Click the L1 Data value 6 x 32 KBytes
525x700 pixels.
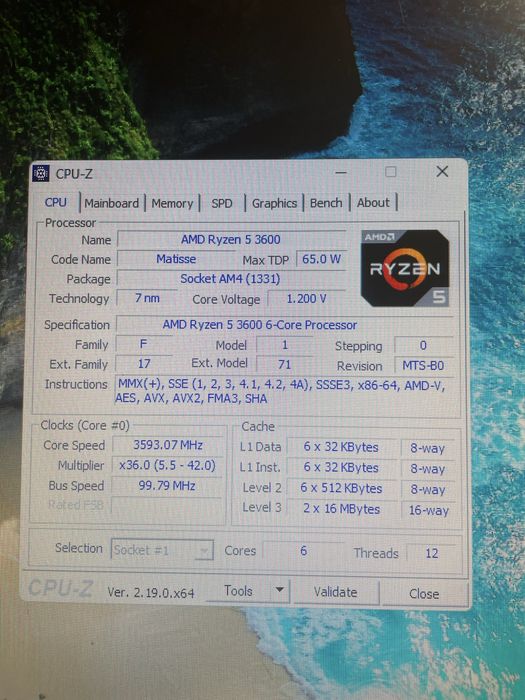click(x=341, y=447)
